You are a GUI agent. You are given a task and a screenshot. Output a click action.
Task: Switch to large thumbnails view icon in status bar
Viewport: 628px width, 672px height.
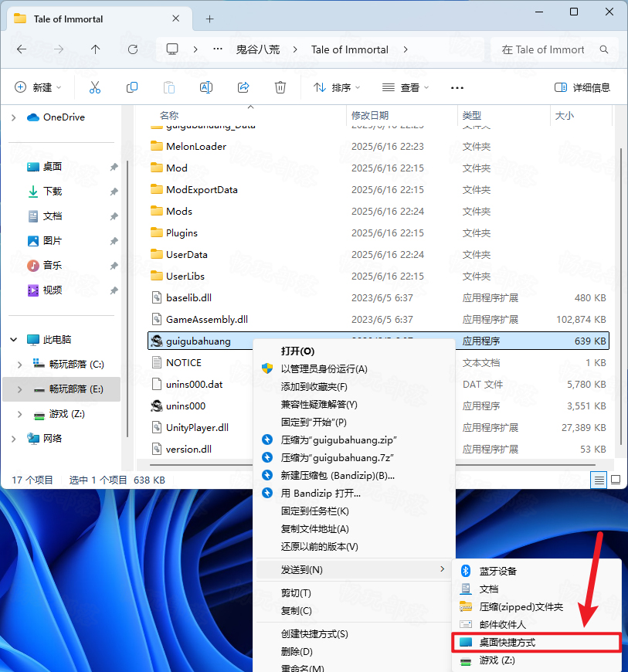(x=616, y=480)
